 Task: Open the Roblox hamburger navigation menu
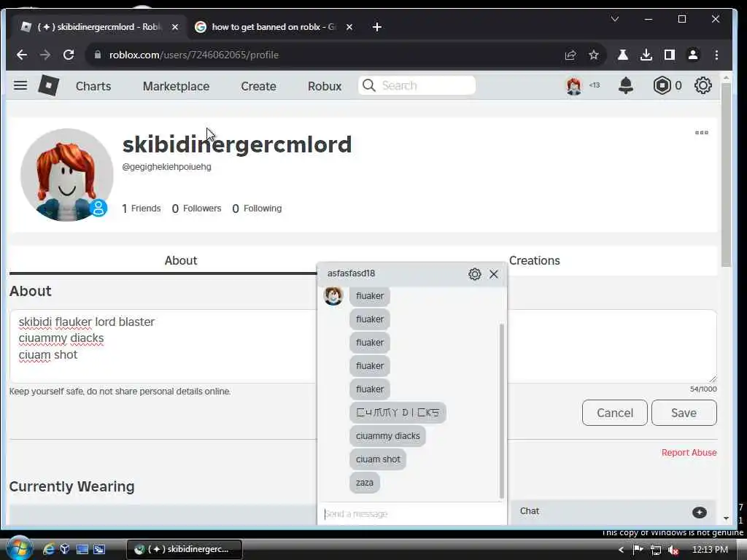point(20,86)
